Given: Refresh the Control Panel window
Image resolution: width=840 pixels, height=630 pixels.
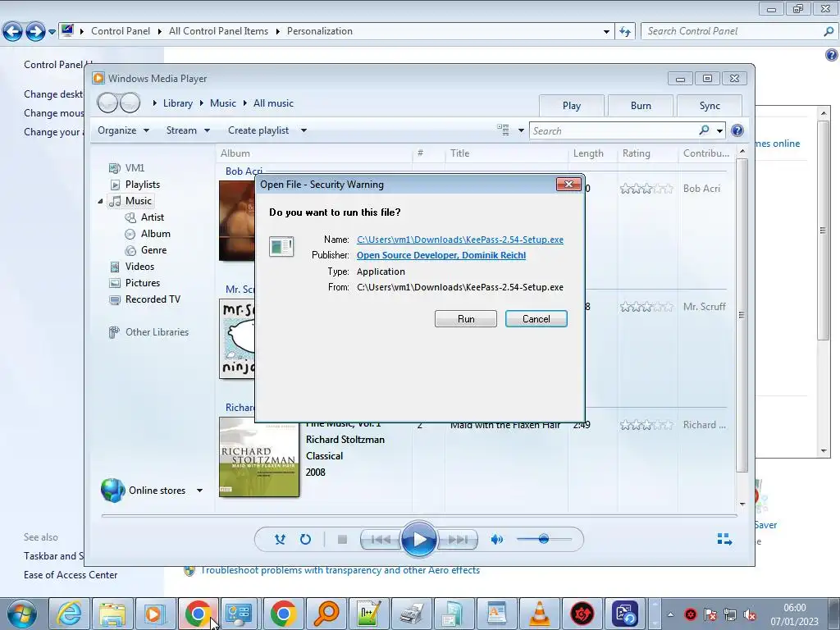Looking at the screenshot, I should point(624,32).
